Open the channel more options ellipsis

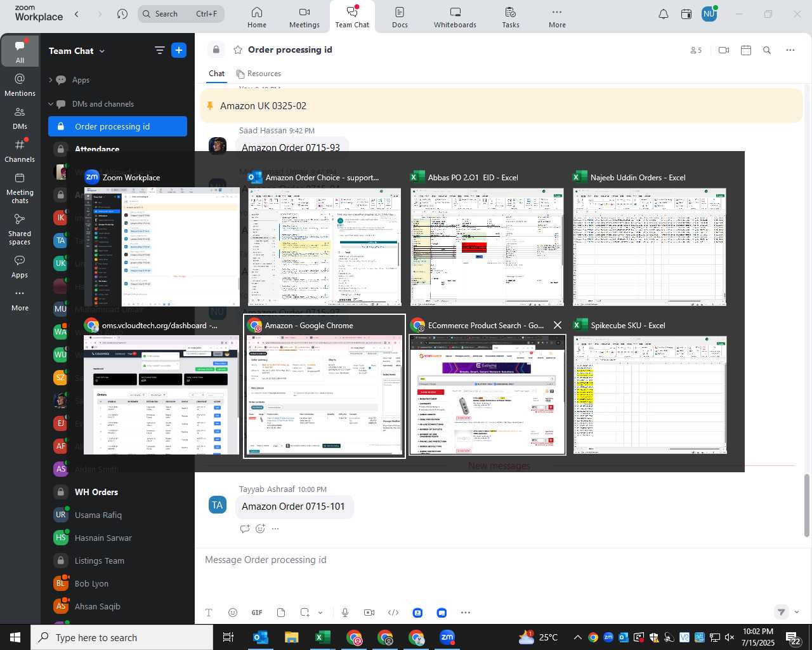click(x=790, y=50)
